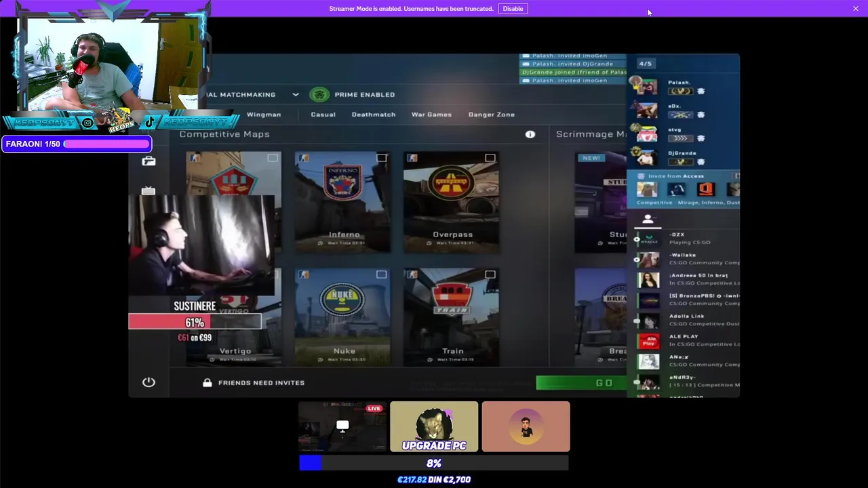Click the CS:GO icon on Train card
Viewport: 868px width, 488px height.
(412, 274)
